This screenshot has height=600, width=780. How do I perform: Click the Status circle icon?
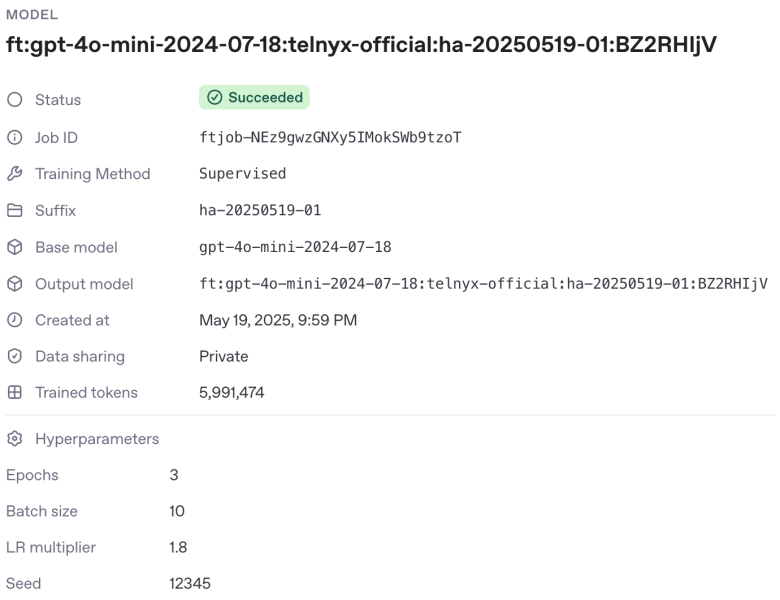14,100
